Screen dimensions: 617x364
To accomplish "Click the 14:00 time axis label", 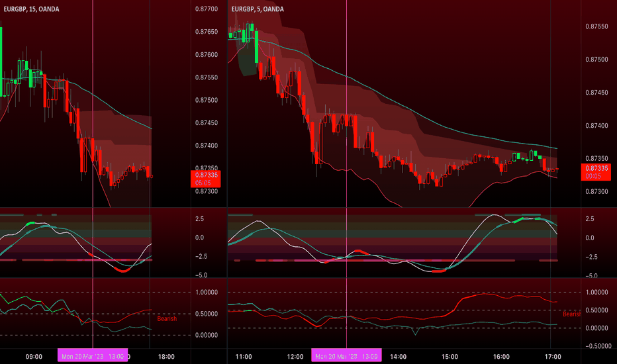I will coord(399,357).
